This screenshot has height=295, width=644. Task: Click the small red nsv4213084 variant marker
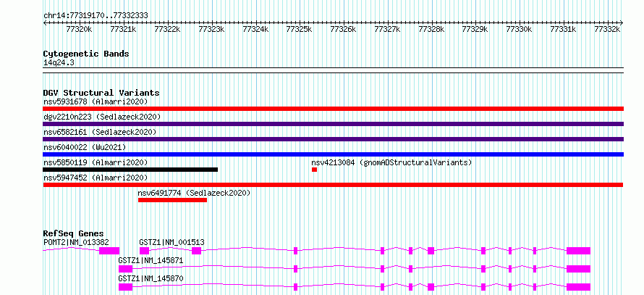tap(314, 170)
